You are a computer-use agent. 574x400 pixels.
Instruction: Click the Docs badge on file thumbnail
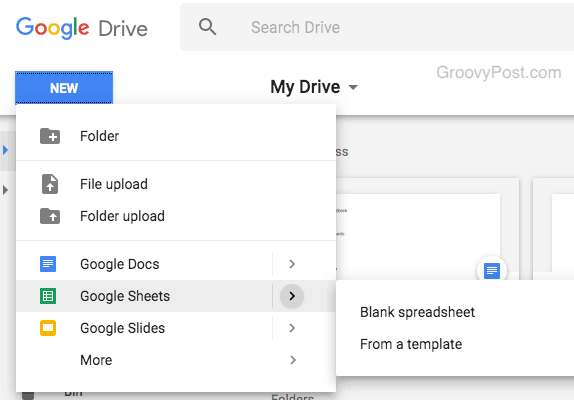(492, 270)
